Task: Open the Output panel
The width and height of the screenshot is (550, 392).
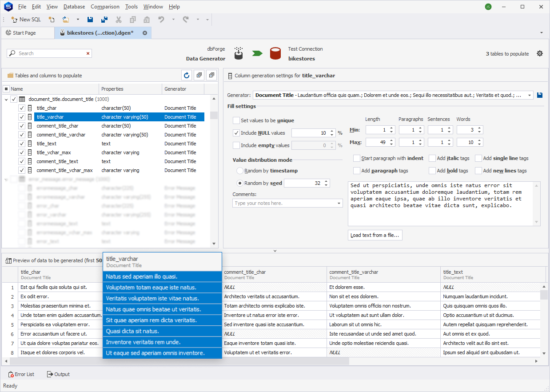Action: (58, 374)
